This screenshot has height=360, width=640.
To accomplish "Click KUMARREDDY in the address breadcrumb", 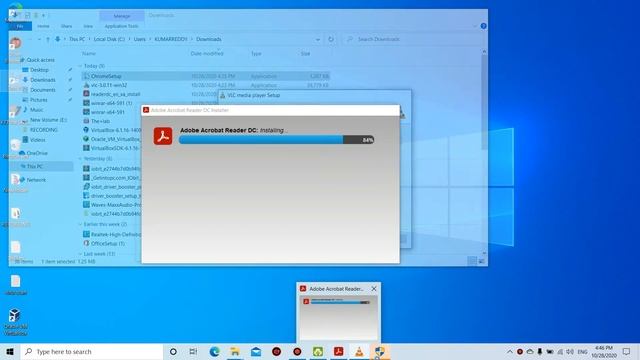I will (171, 39).
